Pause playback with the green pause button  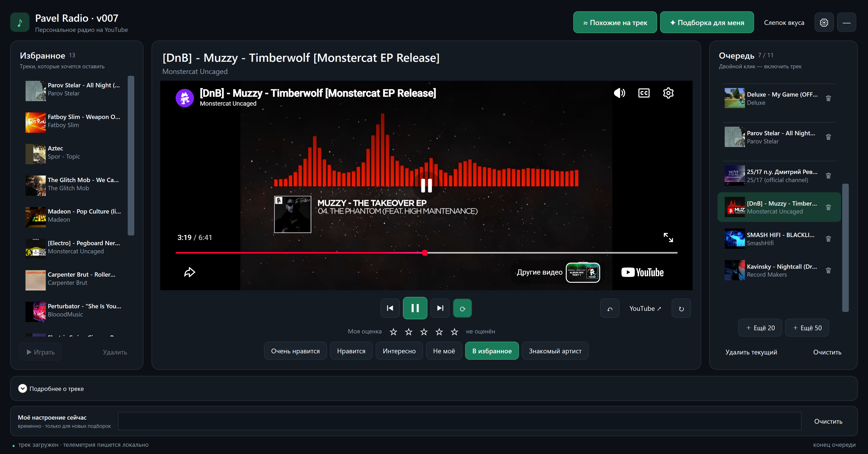pos(415,308)
